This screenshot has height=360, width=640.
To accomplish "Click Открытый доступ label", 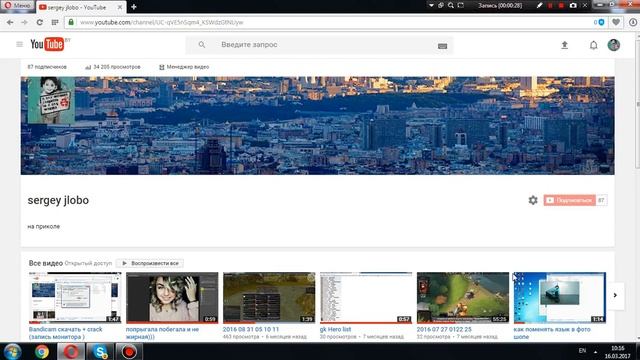I will pyautogui.click(x=88, y=263).
